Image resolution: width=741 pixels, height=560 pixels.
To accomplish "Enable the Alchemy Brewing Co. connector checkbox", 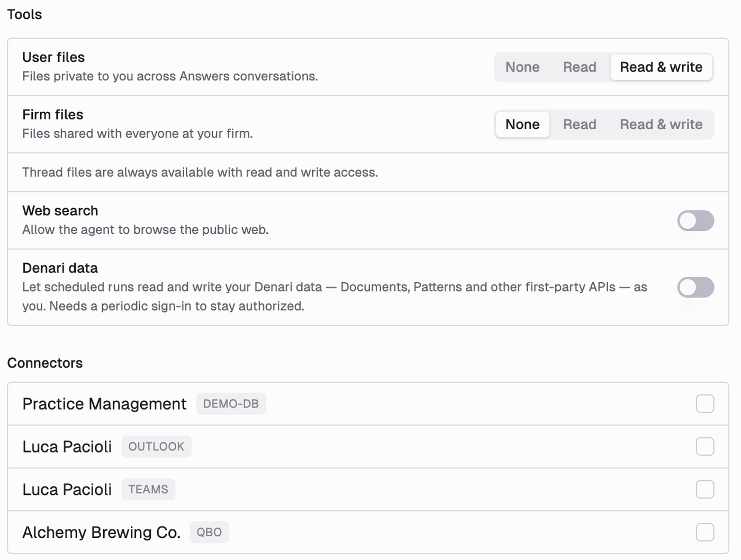I will pyautogui.click(x=705, y=532).
